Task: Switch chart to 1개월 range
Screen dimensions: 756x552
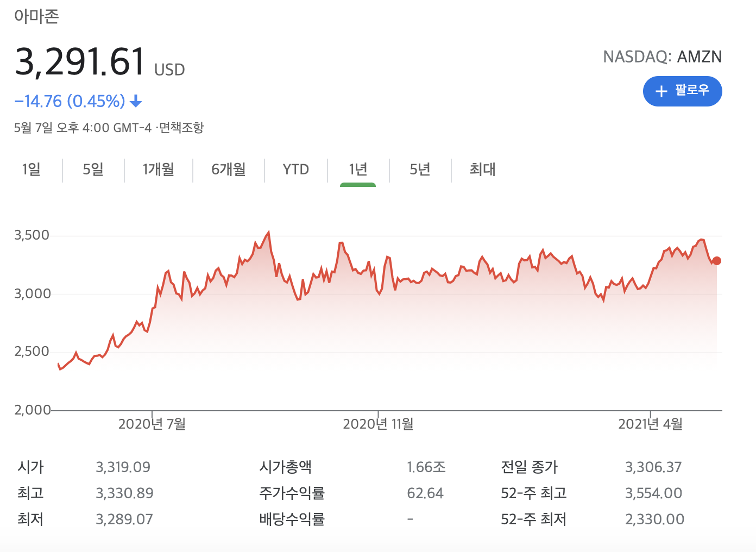Action: tap(159, 170)
